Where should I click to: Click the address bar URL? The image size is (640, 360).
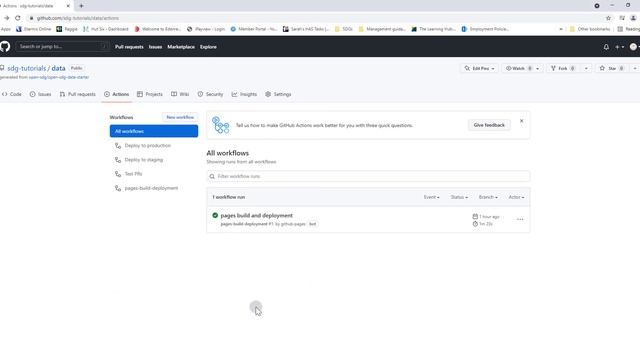coord(78,18)
